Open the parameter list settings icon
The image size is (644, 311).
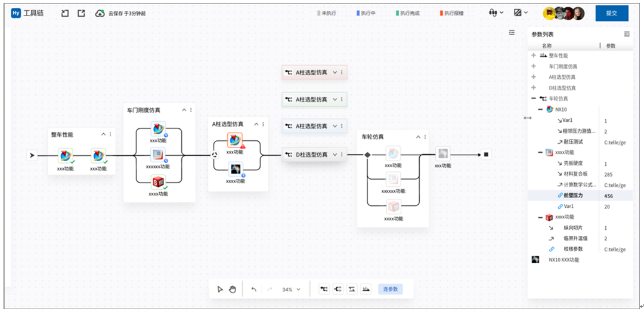point(626,35)
